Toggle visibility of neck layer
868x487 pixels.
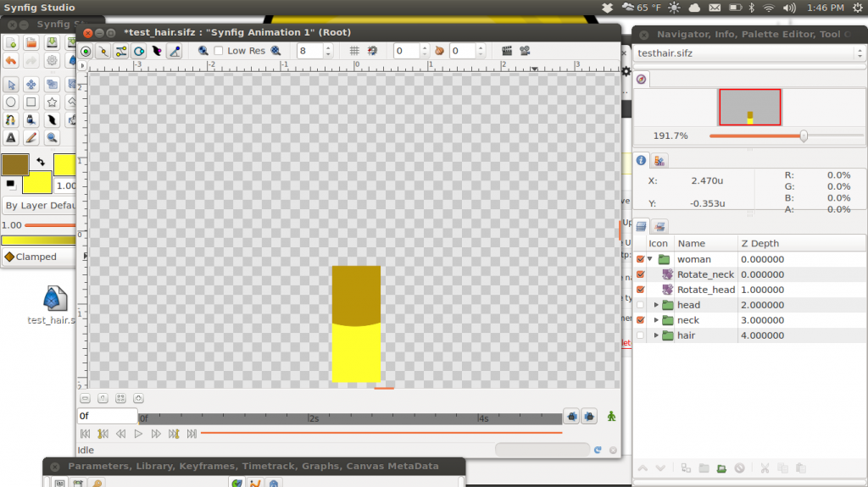641,320
